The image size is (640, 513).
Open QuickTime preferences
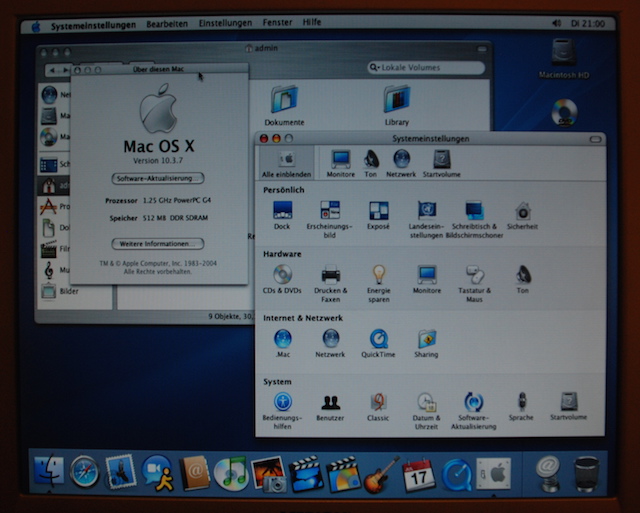click(x=378, y=343)
